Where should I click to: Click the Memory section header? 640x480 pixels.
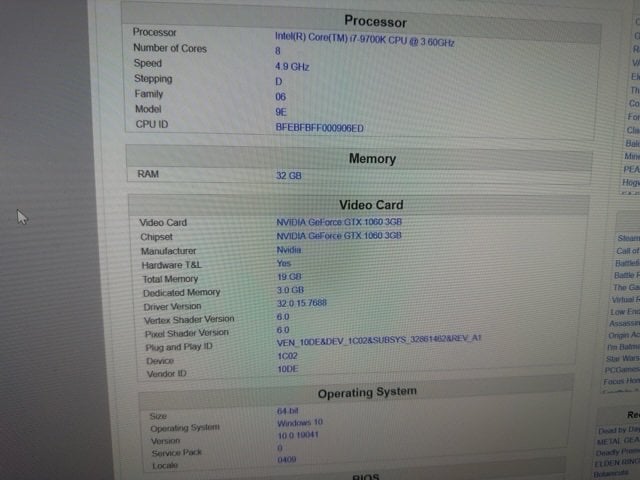(x=372, y=158)
